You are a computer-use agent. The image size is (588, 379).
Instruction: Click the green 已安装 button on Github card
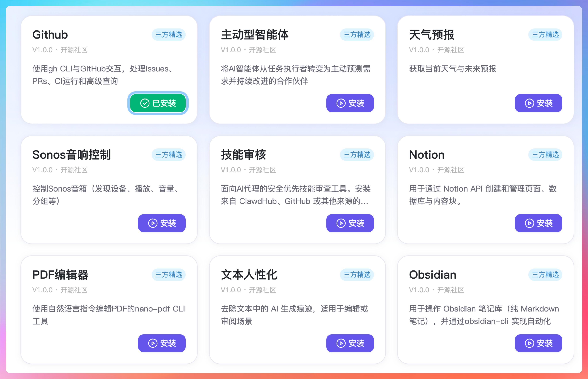coord(158,103)
